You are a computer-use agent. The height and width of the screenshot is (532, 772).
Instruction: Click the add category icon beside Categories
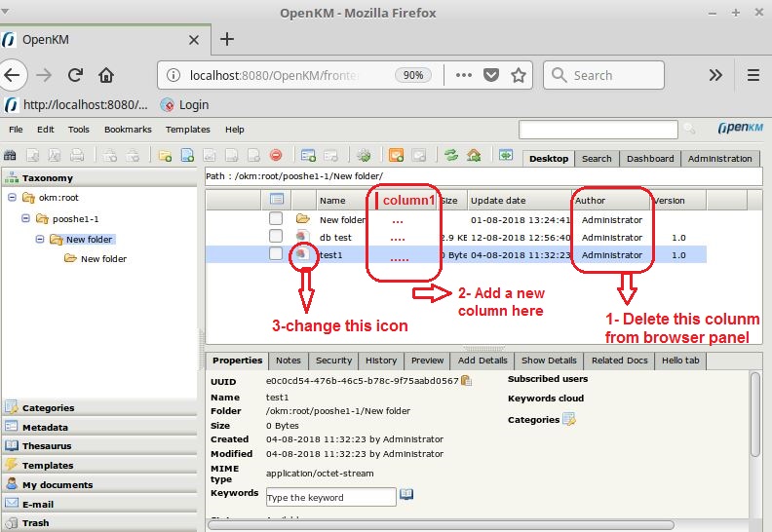pyautogui.click(x=569, y=420)
